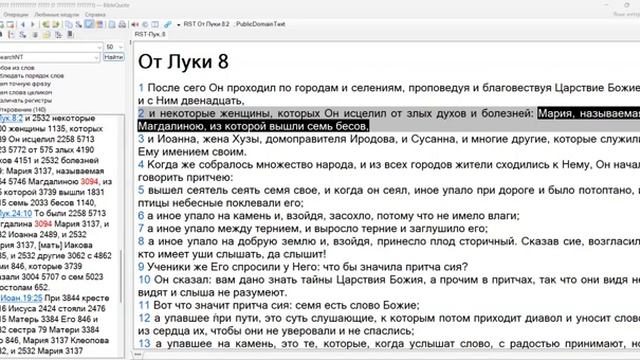The image size is (640, 360).
Task: Click the 'От Луки 8' chapter heading
Action: click(x=183, y=62)
